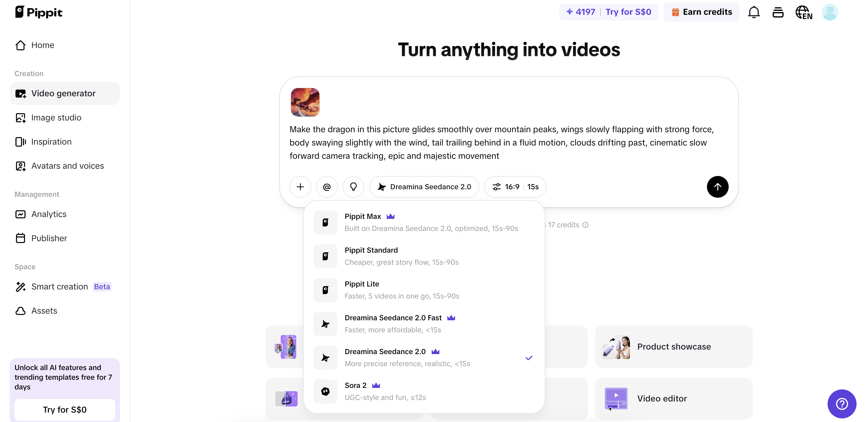Switch to Image studio in the sidebar
The image size is (868, 422).
(x=56, y=117)
